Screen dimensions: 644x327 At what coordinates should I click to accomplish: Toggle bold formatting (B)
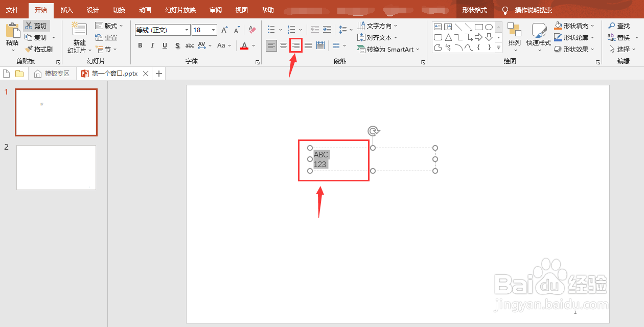[x=140, y=45]
